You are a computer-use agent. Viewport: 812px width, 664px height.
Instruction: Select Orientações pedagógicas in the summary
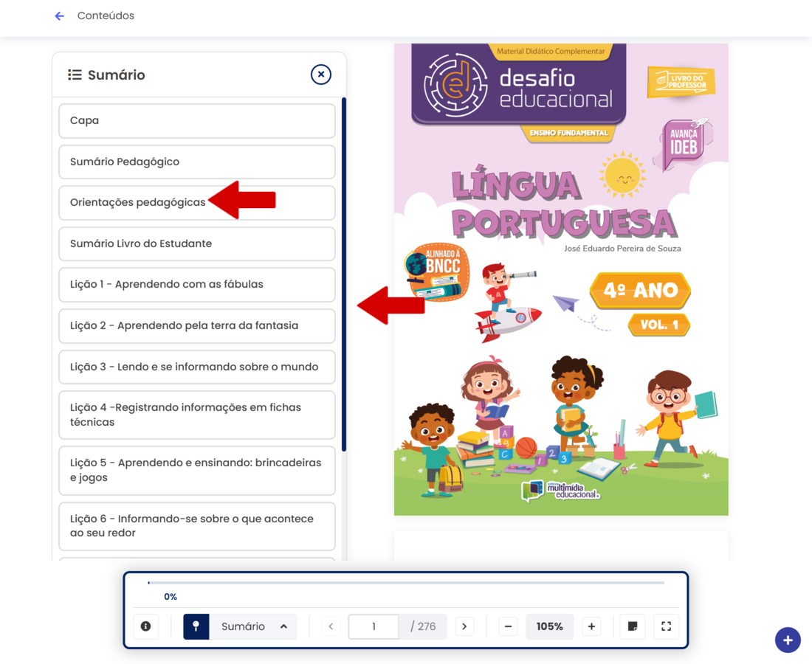pyautogui.click(x=138, y=203)
